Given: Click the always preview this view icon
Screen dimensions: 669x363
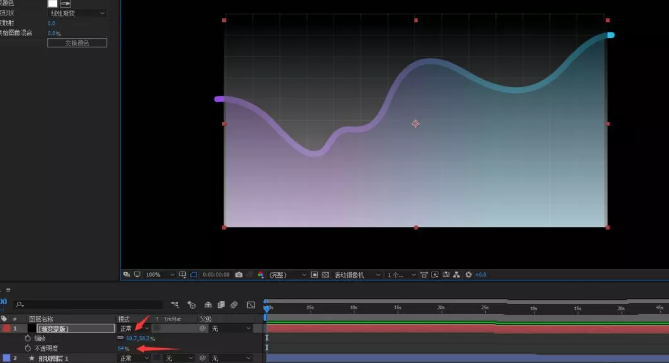Looking at the screenshot, I should point(126,274).
